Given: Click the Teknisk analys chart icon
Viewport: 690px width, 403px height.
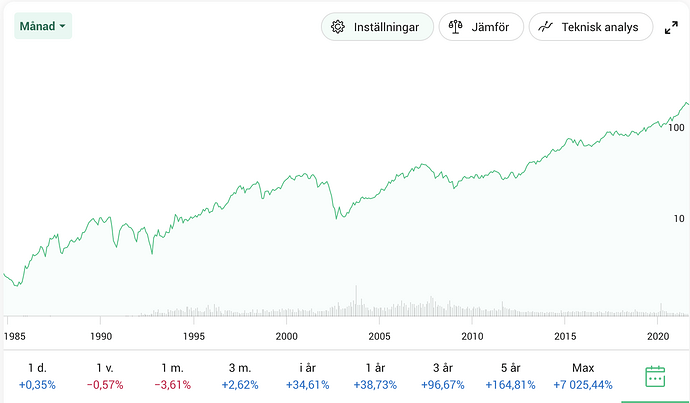Looking at the screenshot, I should pos(546,27).
